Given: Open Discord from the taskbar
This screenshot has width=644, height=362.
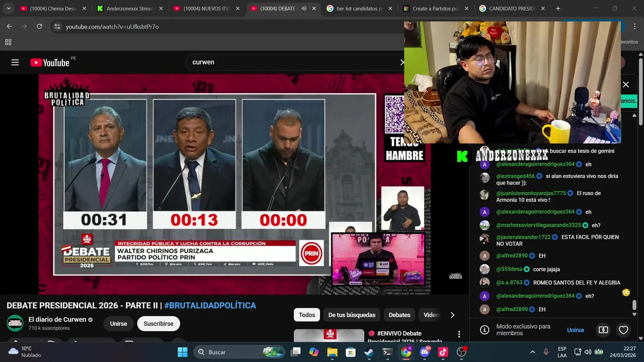Looking at the screenshot, I should tap(425, 352).
